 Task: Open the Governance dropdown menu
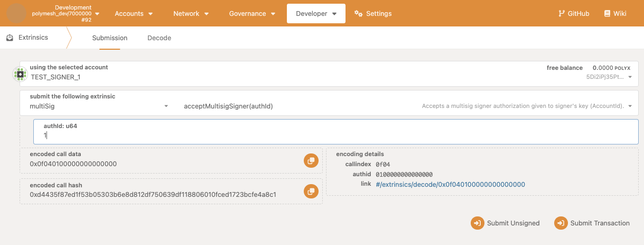252,14
